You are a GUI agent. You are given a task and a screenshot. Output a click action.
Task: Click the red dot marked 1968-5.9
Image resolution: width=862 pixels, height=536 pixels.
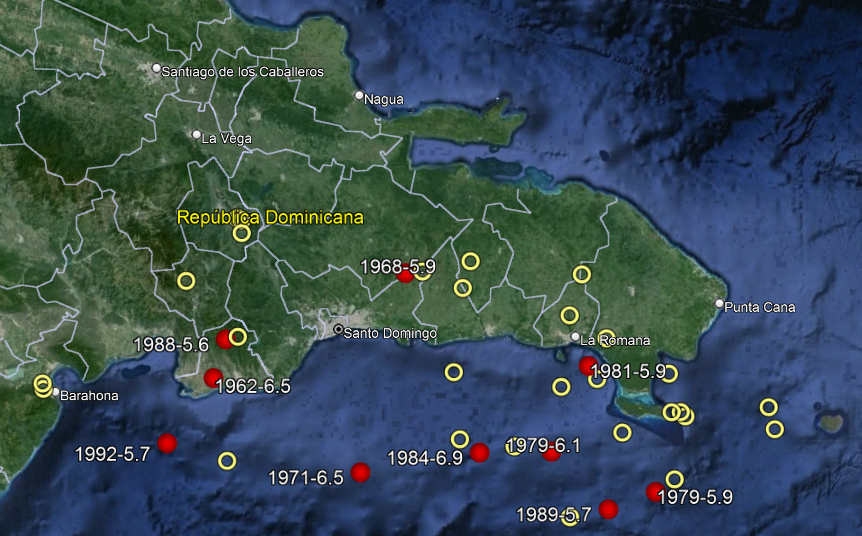(x=405, y=275)
